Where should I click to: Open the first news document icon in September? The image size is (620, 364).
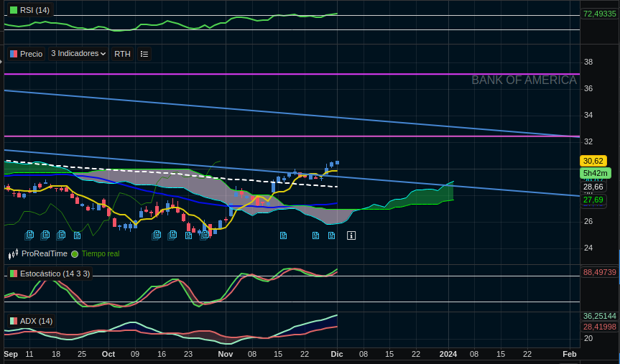(29, 235)
